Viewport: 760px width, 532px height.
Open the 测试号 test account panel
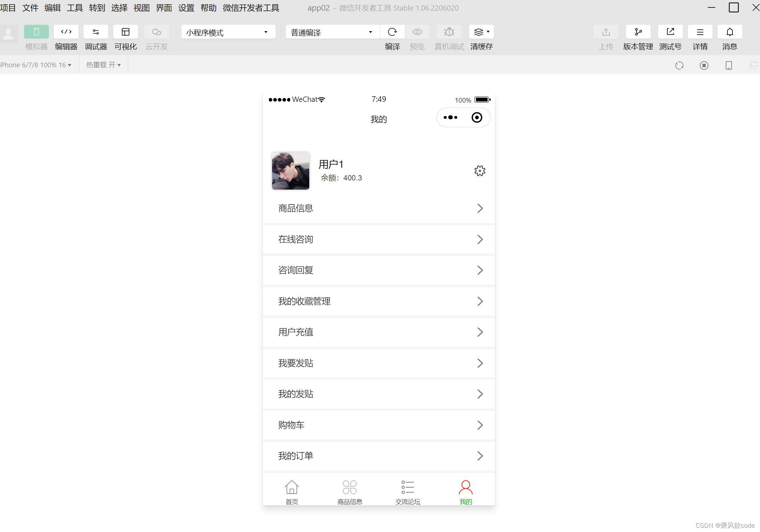[x=670, y=31]
